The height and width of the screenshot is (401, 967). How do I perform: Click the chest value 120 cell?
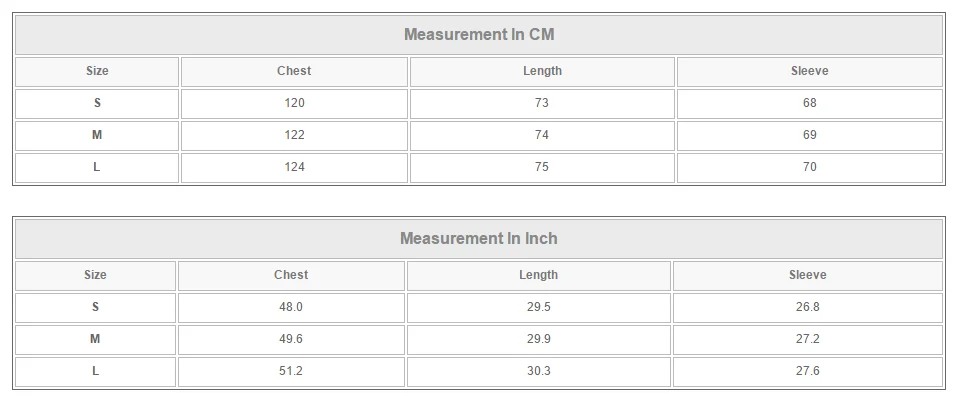coord(294,104)
